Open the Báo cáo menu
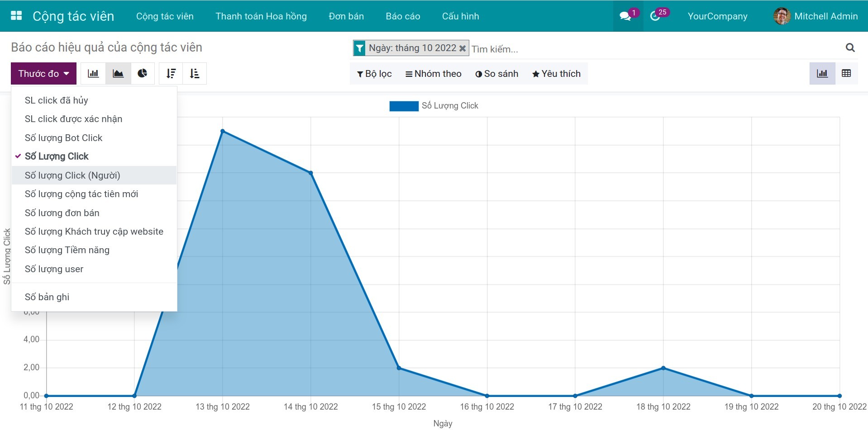 (x=403, y=16)
